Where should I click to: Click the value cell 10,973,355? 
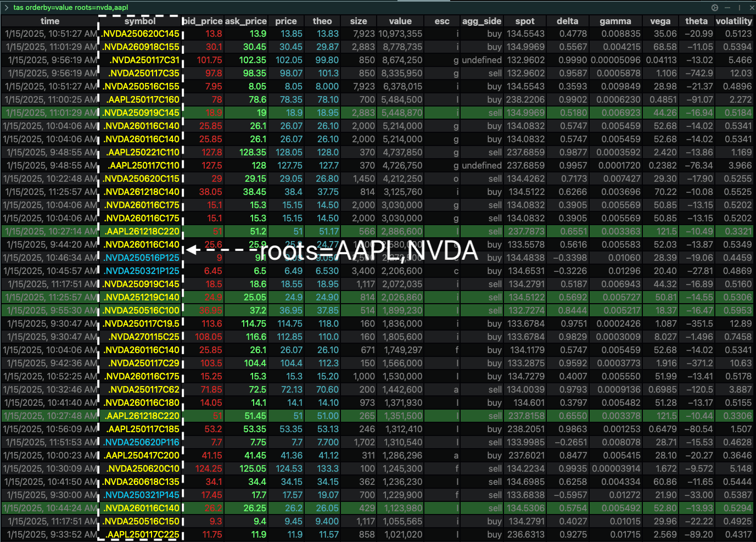pyautogui.click(x=400, y=33)
